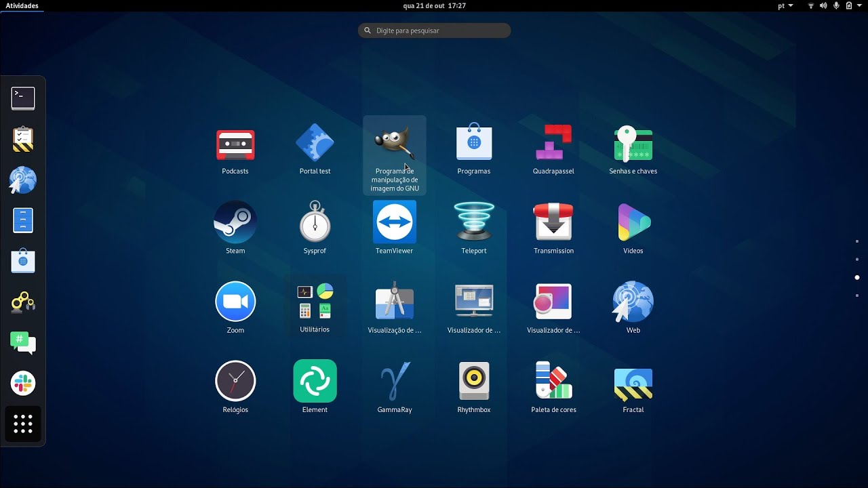868x488 pixels.
Task: Expand the system menu arrow beside the battery icon
Action: [x=859, y=5]
